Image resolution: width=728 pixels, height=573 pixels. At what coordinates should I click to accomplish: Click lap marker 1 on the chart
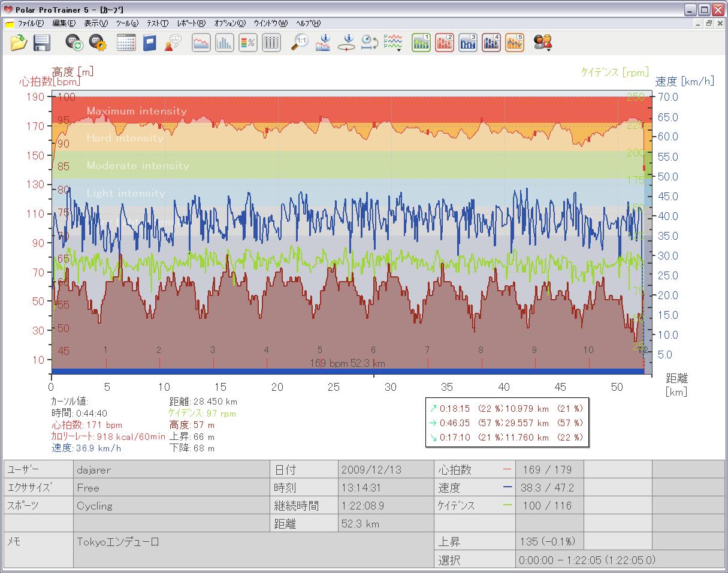pyautogui.click(x=105, y=350)
